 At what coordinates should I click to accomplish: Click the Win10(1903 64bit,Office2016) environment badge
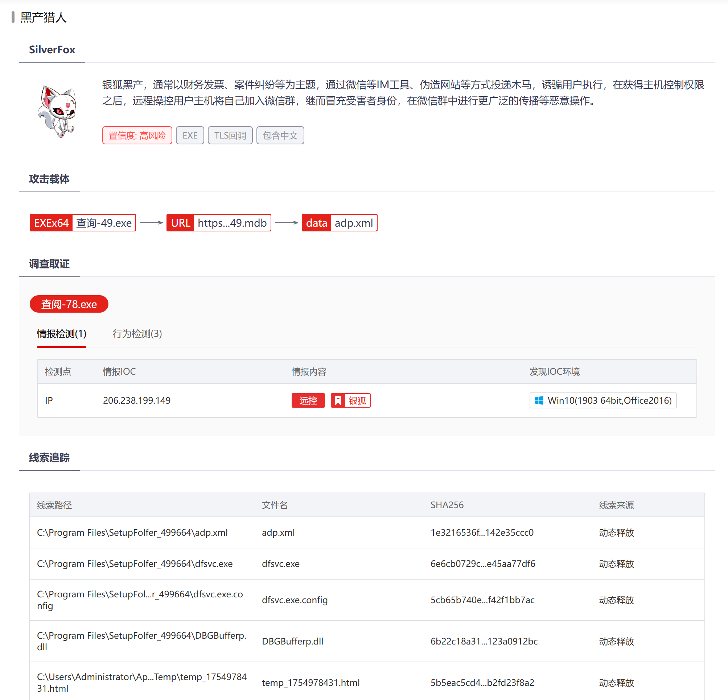603,400
